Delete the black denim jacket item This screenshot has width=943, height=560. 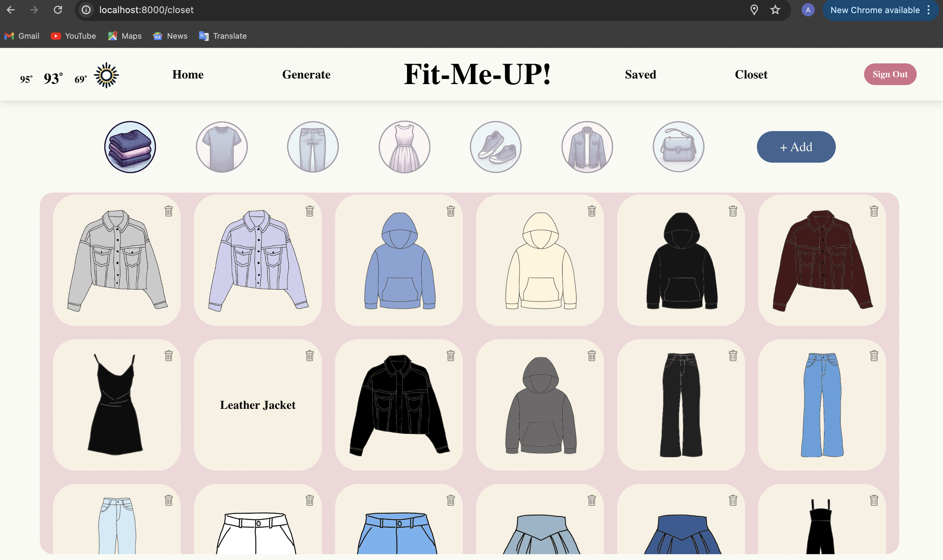[x=450, y=356]
